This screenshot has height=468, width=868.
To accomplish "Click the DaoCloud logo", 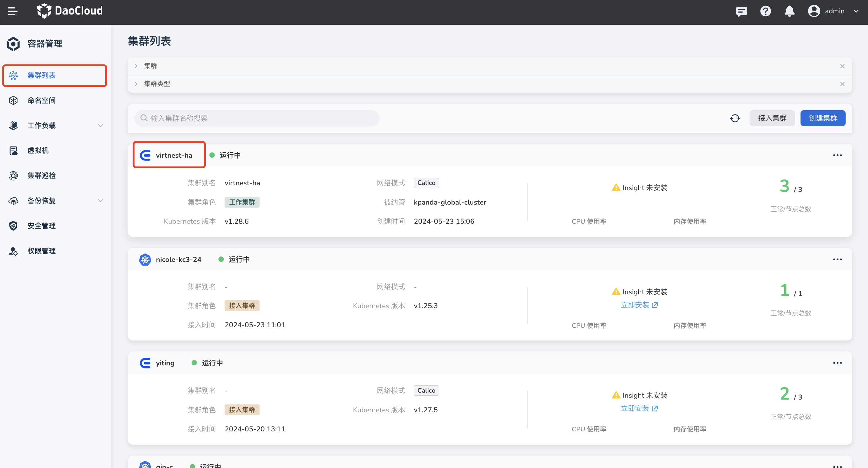I will (70, 11).
